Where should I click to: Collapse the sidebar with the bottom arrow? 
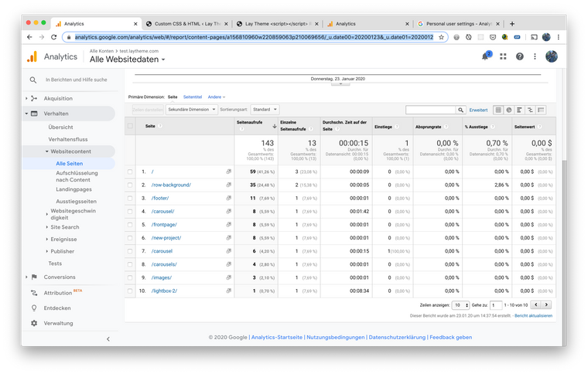point(108,338)
